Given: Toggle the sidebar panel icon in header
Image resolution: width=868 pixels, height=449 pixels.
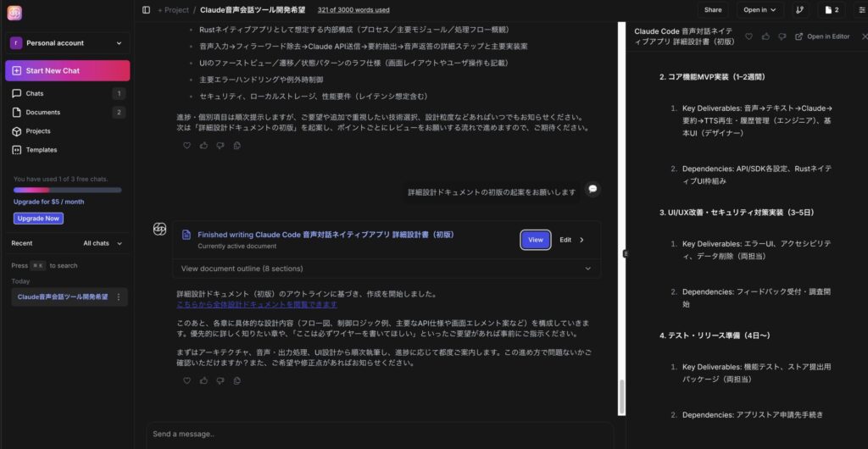Looking at the screenshot, I should coord(146,10).
